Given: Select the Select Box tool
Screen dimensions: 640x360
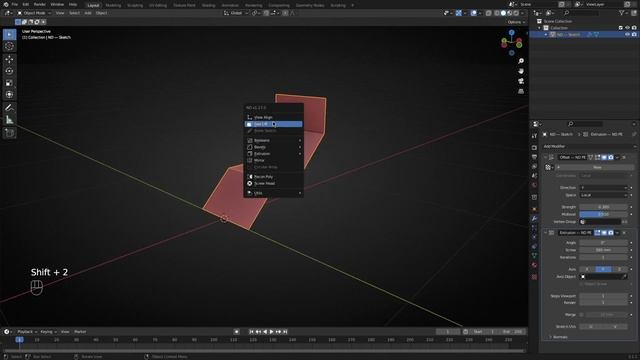Looking at the screenshot, I should (9, 34).
